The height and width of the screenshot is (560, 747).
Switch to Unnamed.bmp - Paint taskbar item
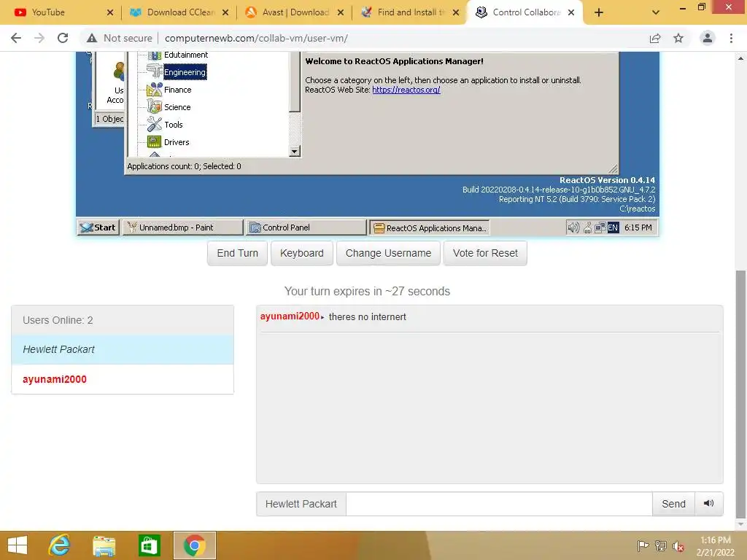pos(183,227)
